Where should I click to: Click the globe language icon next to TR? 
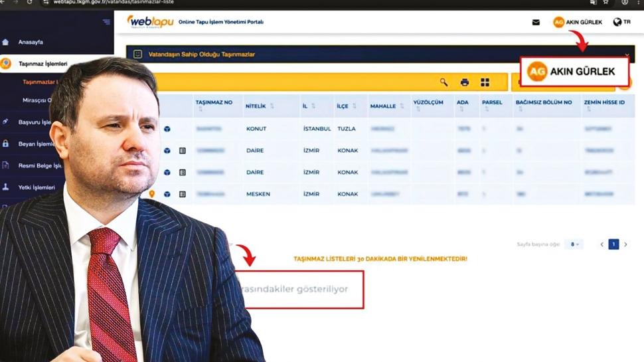tap(617, 22)
